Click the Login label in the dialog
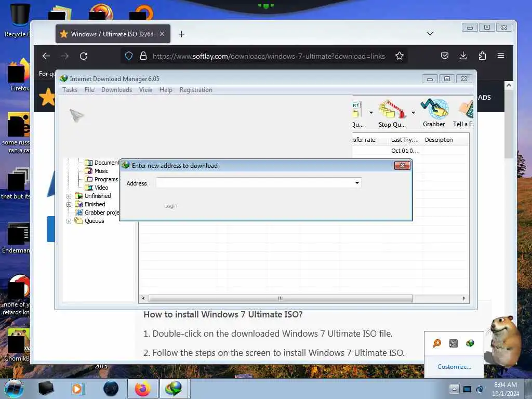This screenshot has height=399, width=532. tap(170, 206)
